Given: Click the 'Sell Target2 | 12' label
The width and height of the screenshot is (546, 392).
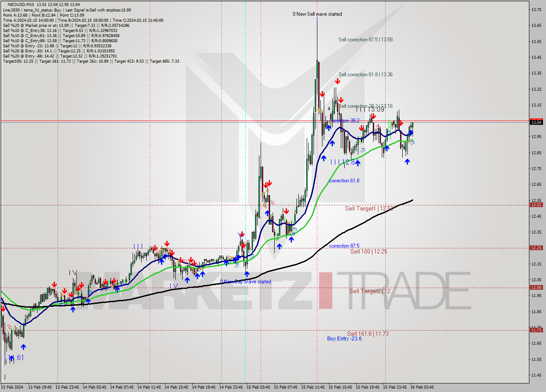Looking at the screenshot, I should pos(370,291).
